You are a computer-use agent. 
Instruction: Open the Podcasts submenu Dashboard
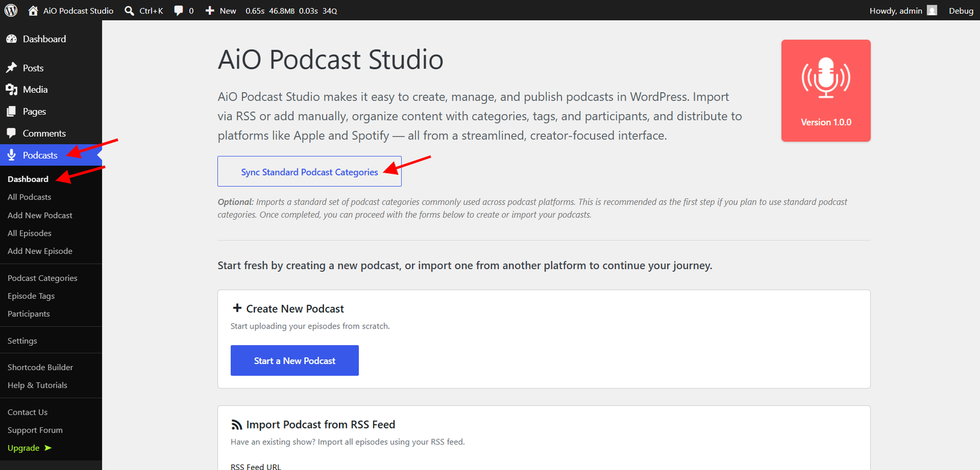28,179
